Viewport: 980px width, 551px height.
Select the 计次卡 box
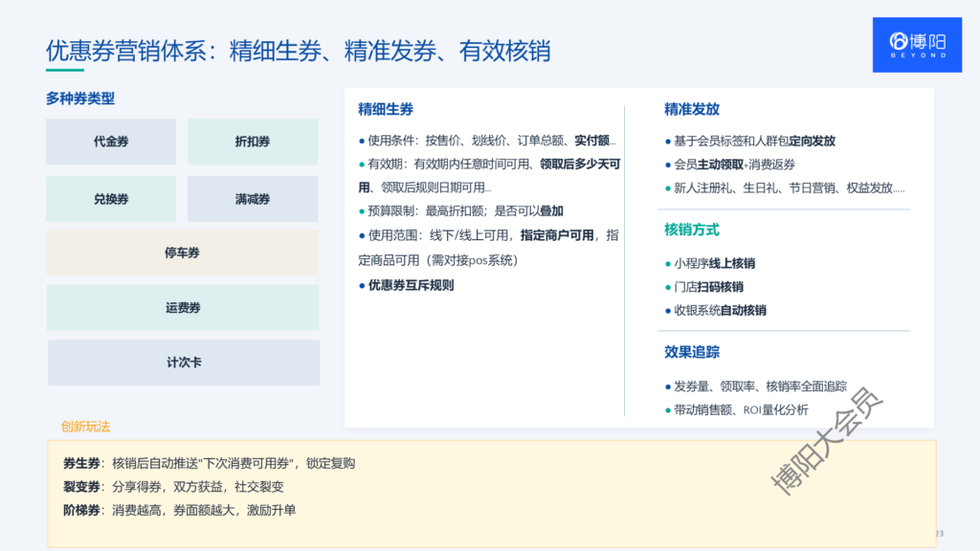pyautogui.click(x=184, y=363)
